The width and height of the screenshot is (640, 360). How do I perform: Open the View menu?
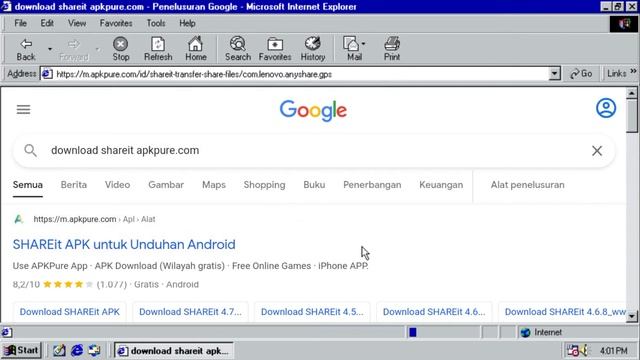[x=77, y=23]
